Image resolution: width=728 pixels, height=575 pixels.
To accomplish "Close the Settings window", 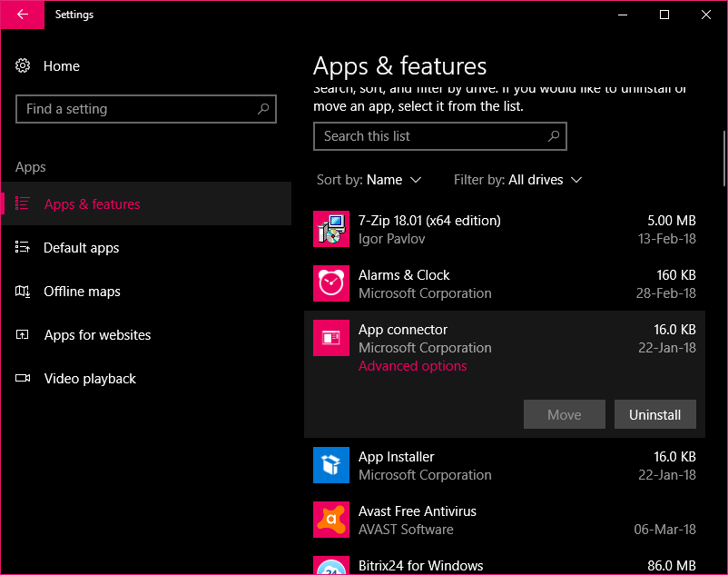I will 705,15.
